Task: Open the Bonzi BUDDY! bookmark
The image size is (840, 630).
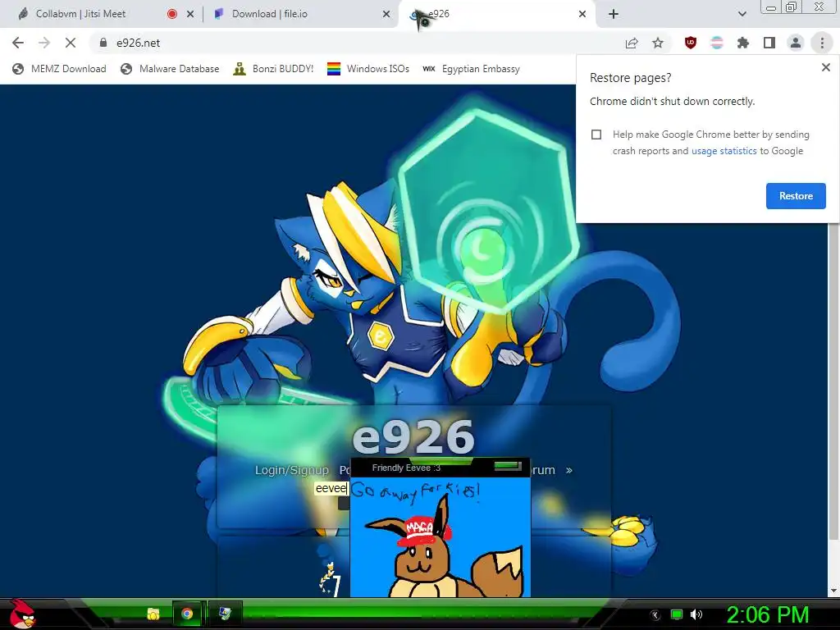Action: [273, 69]
